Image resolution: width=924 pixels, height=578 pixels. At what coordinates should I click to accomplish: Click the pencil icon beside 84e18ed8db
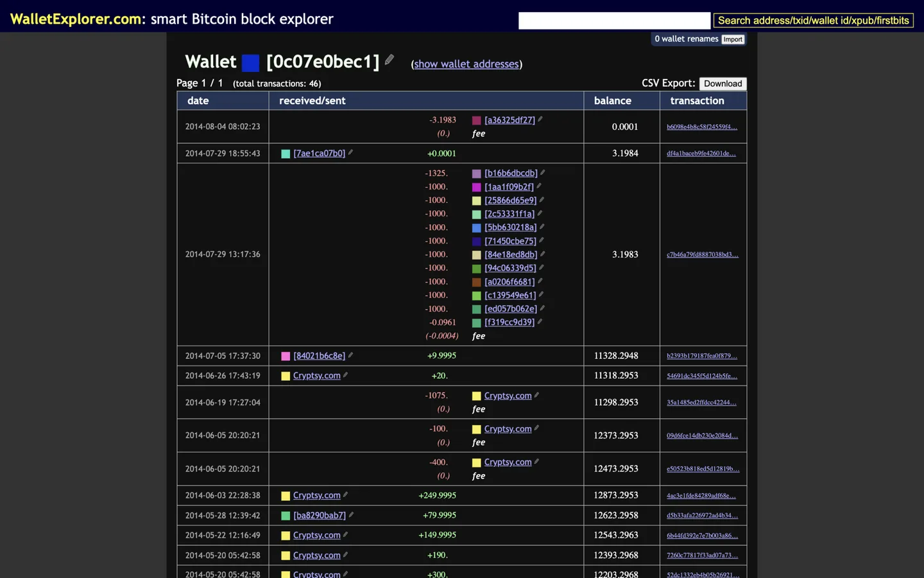click(x=543, y=254)
